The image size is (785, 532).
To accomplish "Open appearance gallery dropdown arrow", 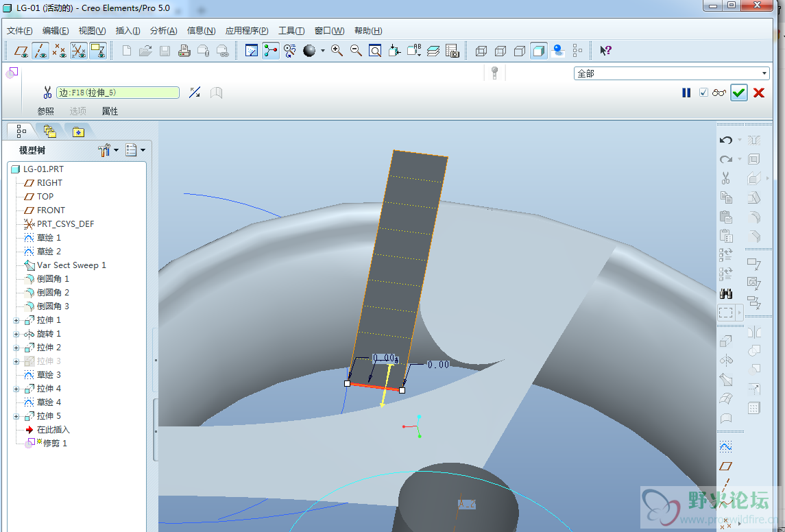I will coord(322,51).
